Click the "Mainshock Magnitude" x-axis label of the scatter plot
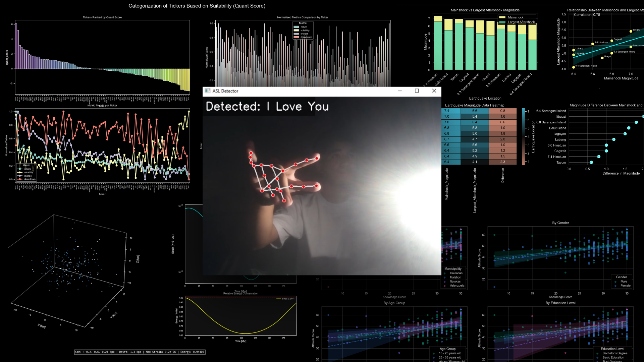 [621, 78]
